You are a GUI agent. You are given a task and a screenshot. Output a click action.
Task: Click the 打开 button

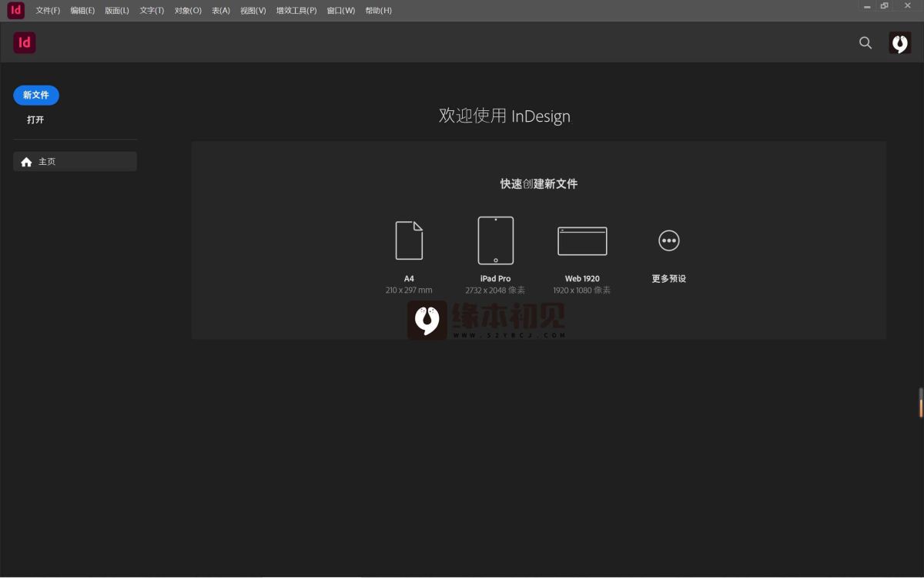[35, 120]
